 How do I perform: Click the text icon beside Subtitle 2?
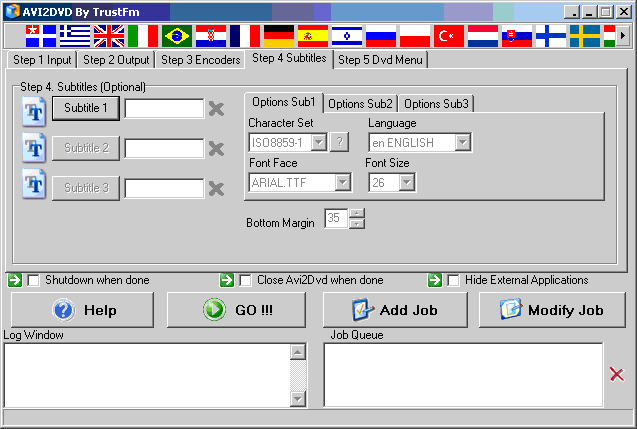pyautogui.click(x=34, y=148)
